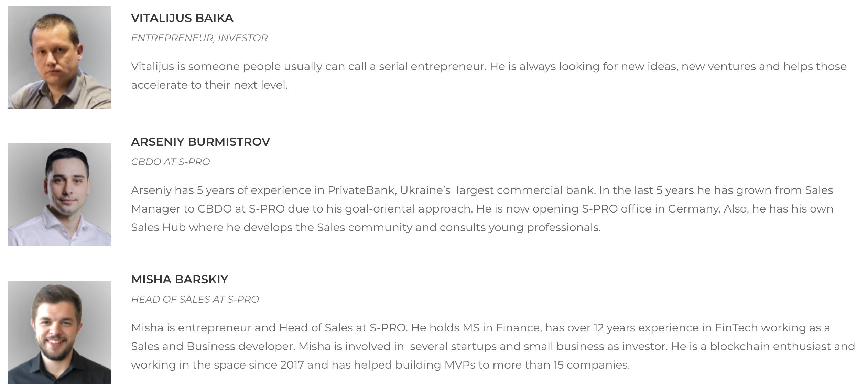Click Misha's bio about FinTech experience
The image size is (868, 392).
pos(493,346)
